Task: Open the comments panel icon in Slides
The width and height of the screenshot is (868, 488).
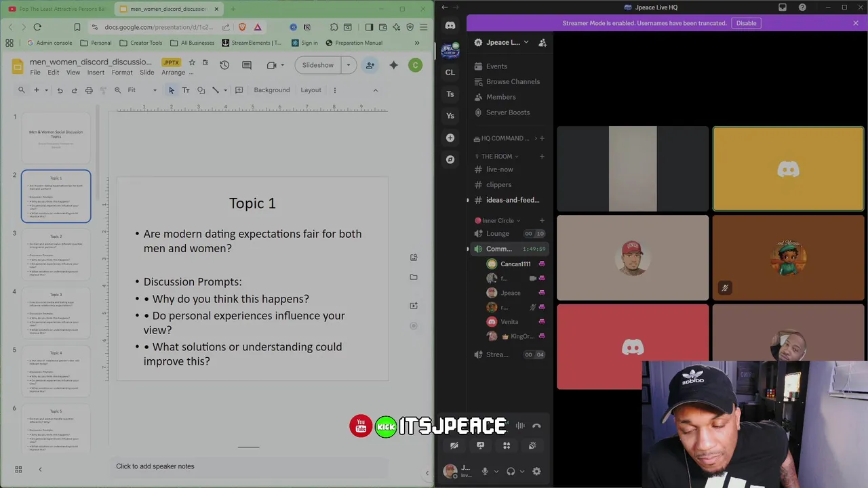Action: (247, 65)
